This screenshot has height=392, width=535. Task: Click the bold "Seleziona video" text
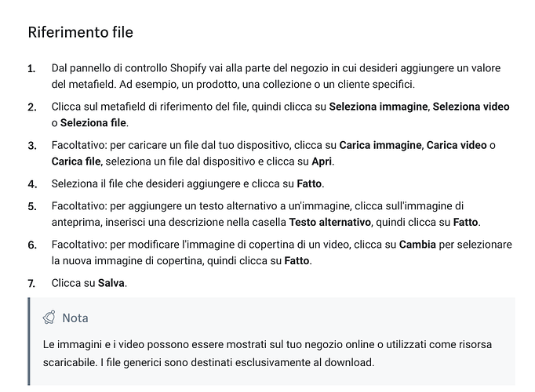(471, 107)
